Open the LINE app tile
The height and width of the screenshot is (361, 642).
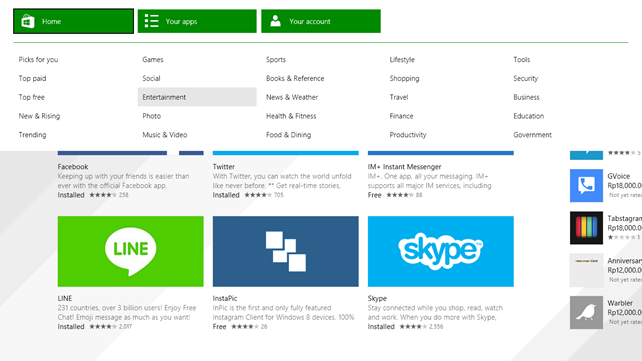coord(131,251)
